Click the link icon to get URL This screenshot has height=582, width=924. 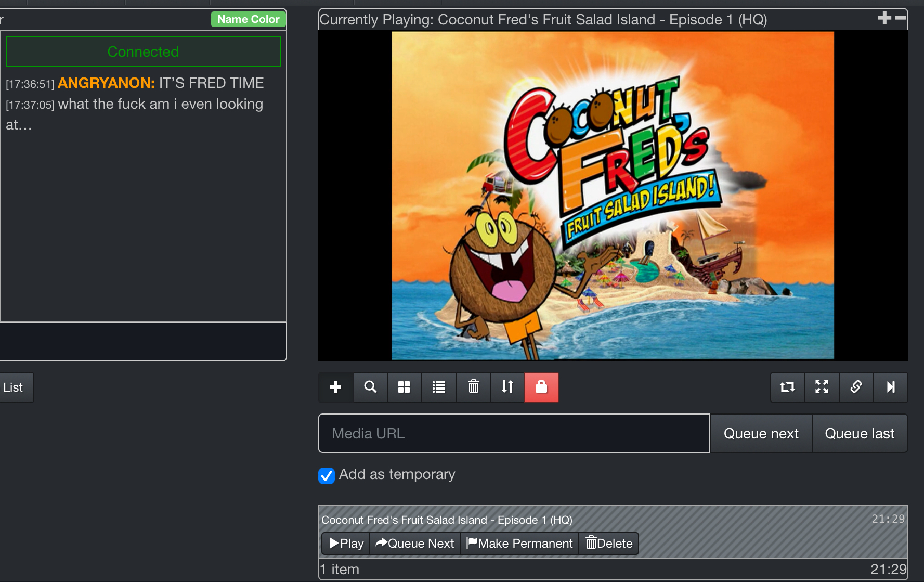(x=856, y=387)
